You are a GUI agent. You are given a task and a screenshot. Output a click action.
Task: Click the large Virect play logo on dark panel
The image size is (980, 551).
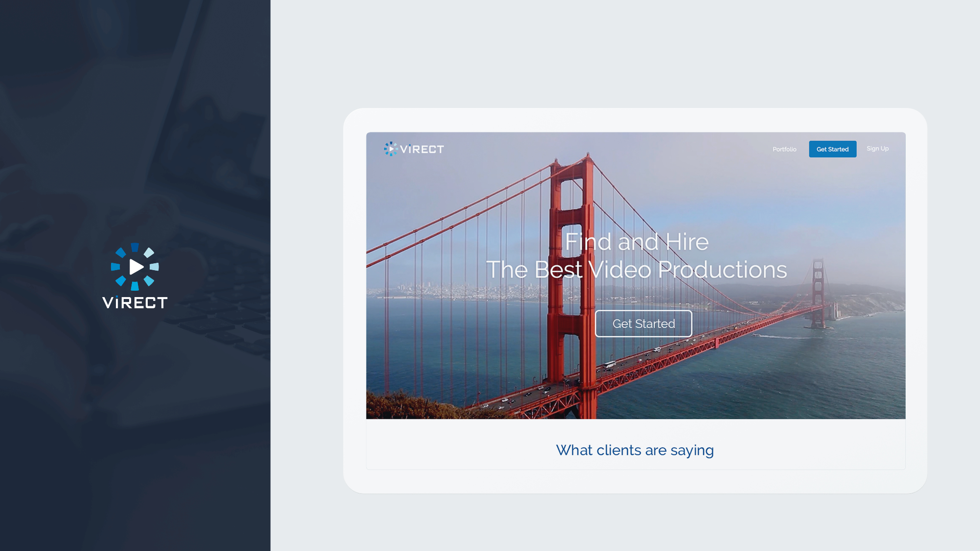[135, 267]
